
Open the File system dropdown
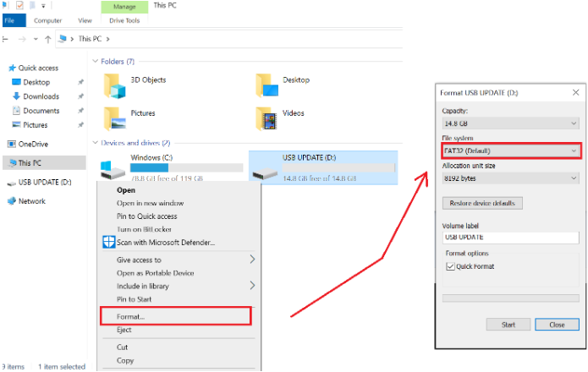tap(510, 150)
